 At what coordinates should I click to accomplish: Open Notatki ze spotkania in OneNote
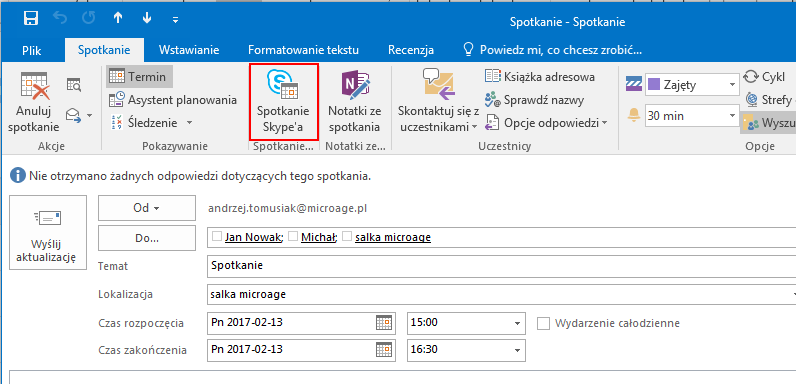click(x=354, y=102)
